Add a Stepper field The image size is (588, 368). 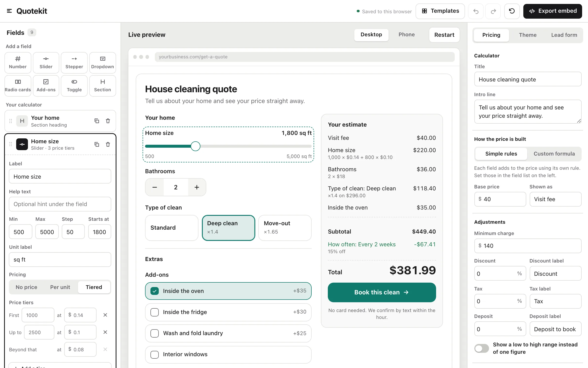[74, 63]
